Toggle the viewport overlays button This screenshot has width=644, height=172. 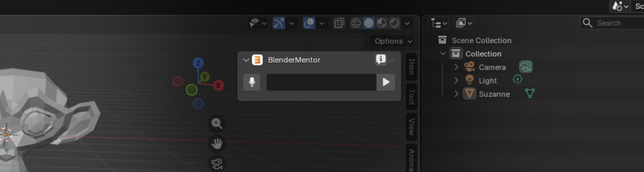coord(309,23)
